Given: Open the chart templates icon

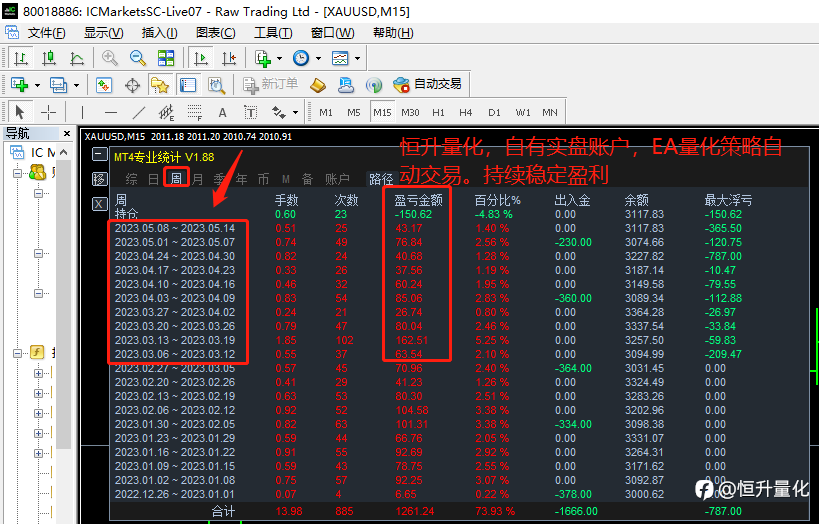Looking at the screenshot, I should [340, 58].
